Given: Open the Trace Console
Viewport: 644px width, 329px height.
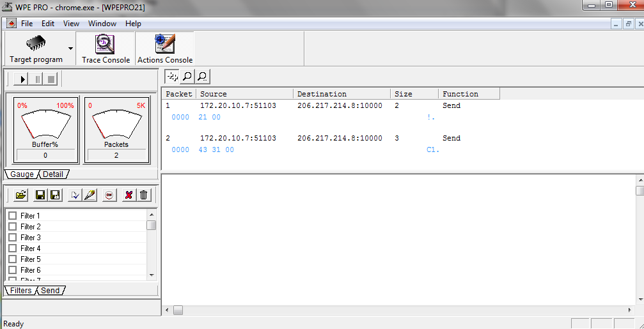Looking at the screenshot, I should coord(106,49).
